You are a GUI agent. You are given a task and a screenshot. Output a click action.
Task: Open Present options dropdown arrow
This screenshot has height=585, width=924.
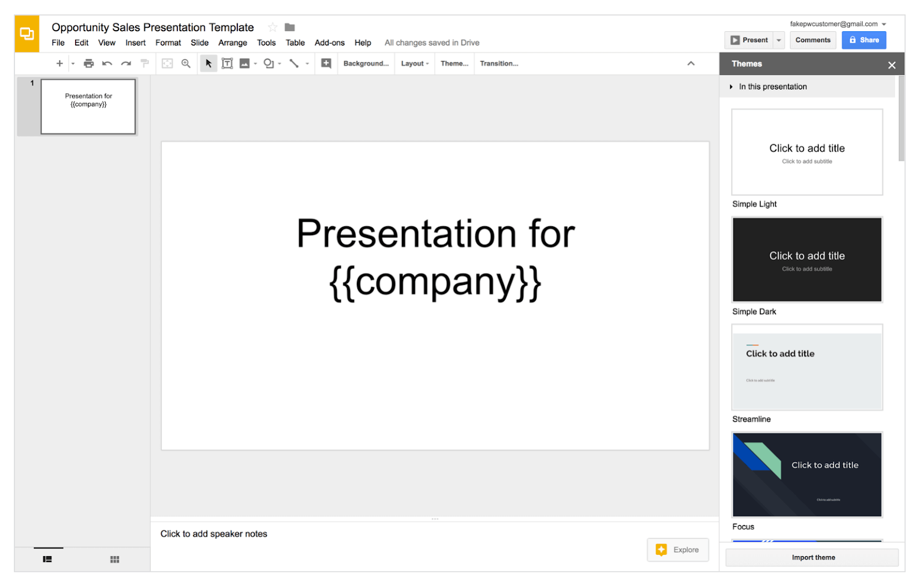click(x=778, y=40)
